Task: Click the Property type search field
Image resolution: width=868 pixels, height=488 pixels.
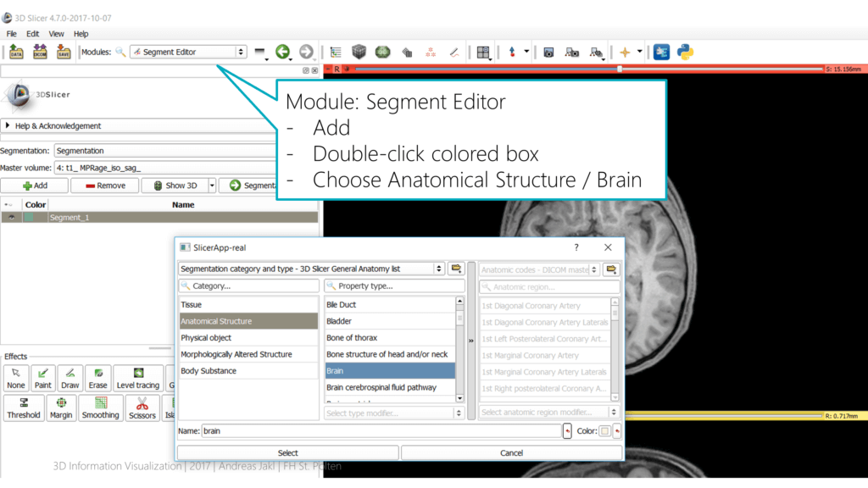Action: pos(394,286)
